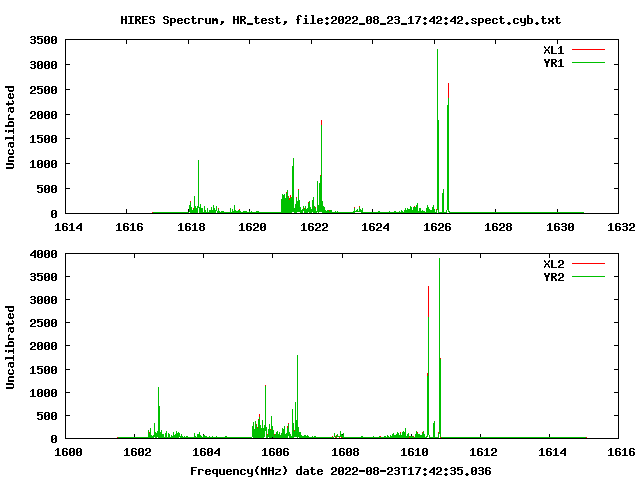This screenshot has width=640, height=480.
Task: Click the tallest green peak near 1626 MHz
Action: click(438, 131)
